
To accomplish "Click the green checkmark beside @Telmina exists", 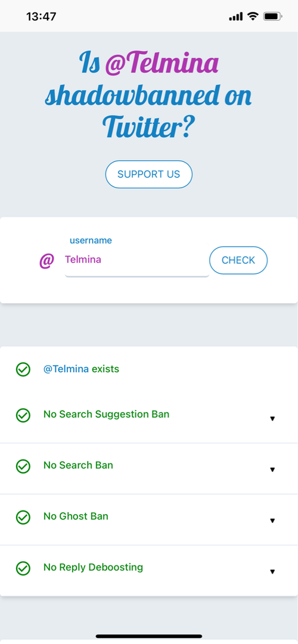I will 23,369.
